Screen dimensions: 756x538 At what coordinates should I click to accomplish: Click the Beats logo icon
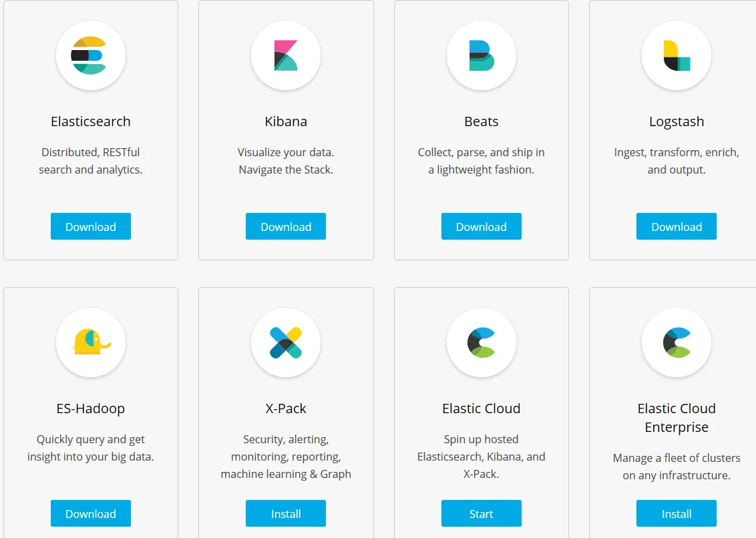481,55
